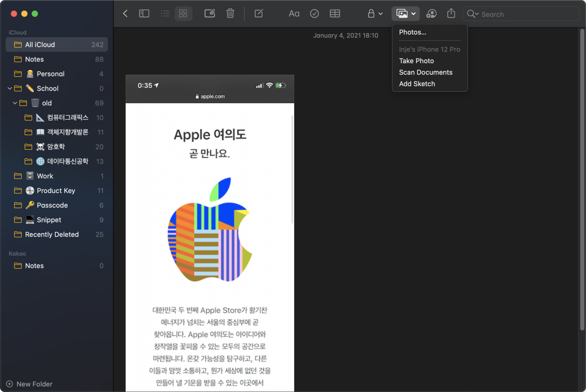Click the trash delete note icon
Screen dimensions: 586x392
(x=230, y=14)
